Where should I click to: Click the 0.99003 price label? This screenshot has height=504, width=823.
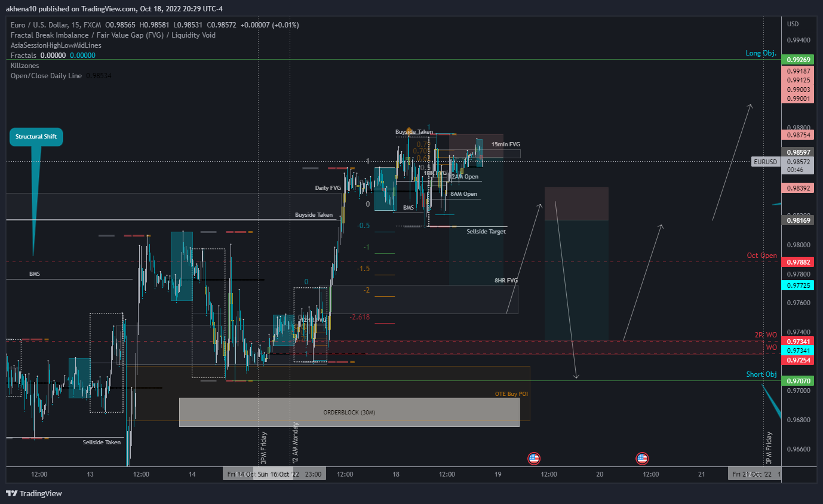pos(798,90)
